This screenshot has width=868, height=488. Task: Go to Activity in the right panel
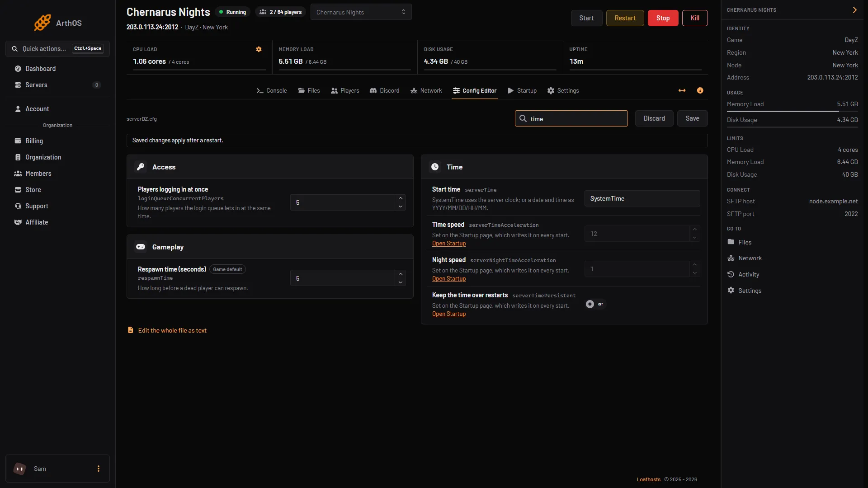click(743, 274)
